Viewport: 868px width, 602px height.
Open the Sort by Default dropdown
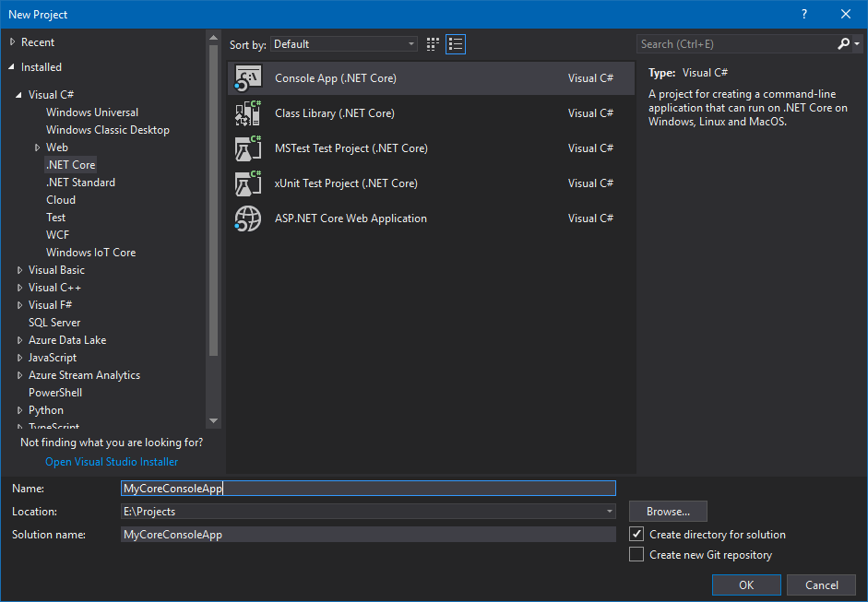344,44
